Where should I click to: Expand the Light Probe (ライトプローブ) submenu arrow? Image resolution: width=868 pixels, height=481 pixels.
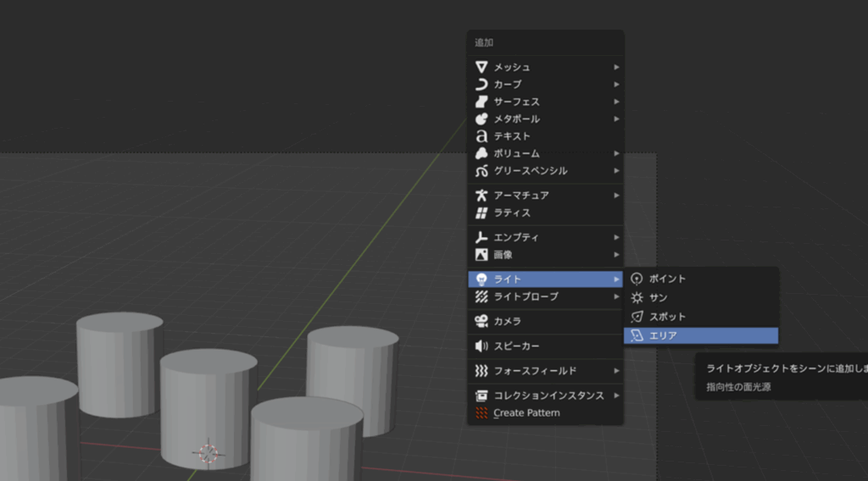click(616, 297)
